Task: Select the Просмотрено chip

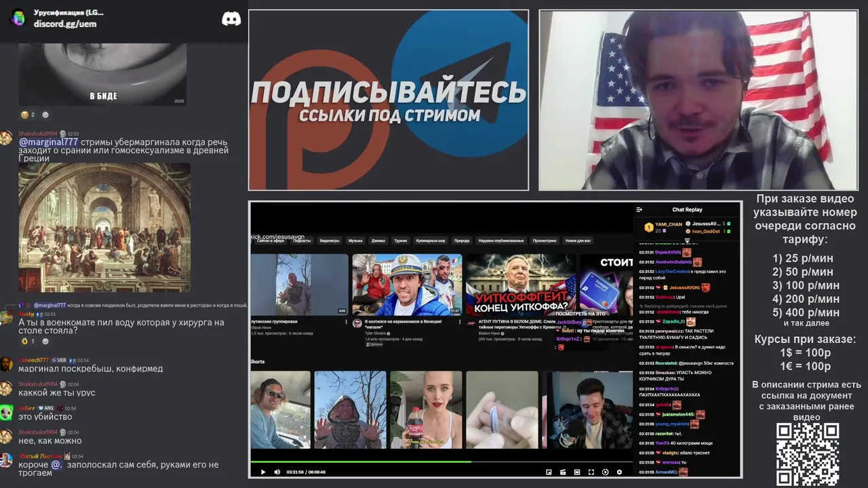Action: (x=545, y=241)
